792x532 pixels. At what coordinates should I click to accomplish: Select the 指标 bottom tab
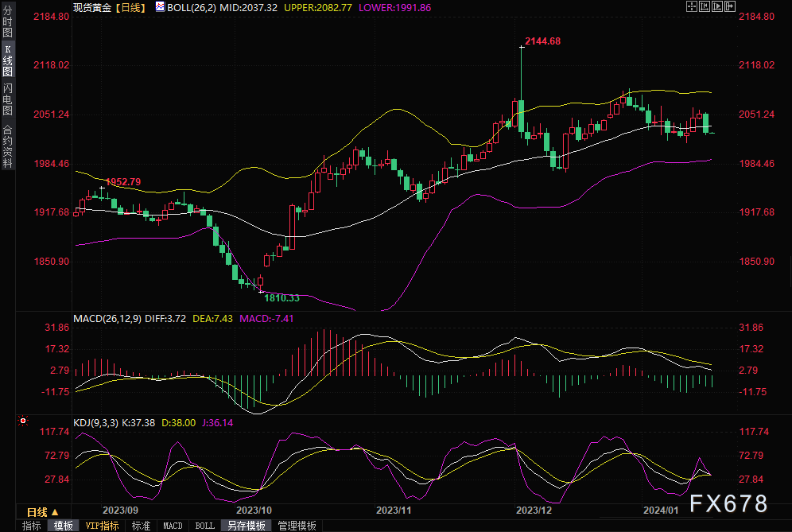point(31,526)
